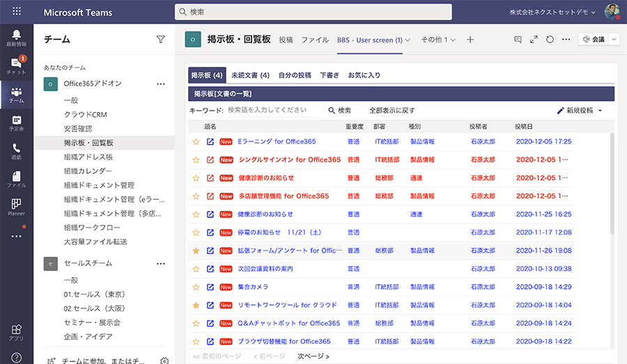Open tab conversation chat icon
This screenshot has height=364, width=627.
(x=518, y=40)
